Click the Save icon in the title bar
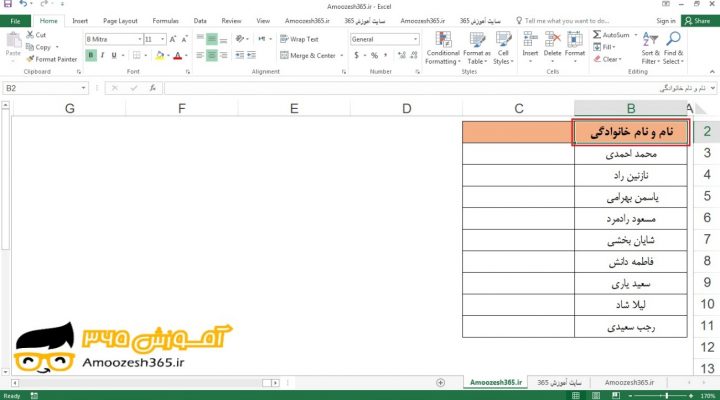 tap(8, 4)
